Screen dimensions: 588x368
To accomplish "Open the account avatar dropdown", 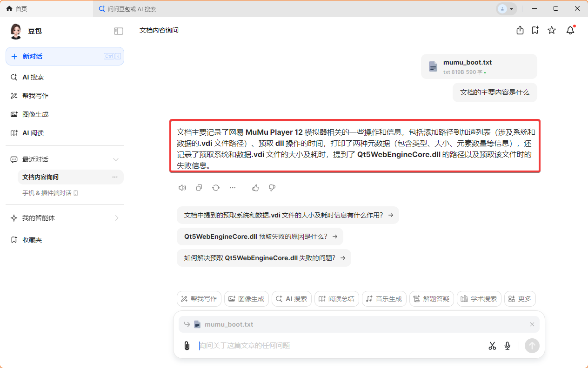I will pos(506,9).
